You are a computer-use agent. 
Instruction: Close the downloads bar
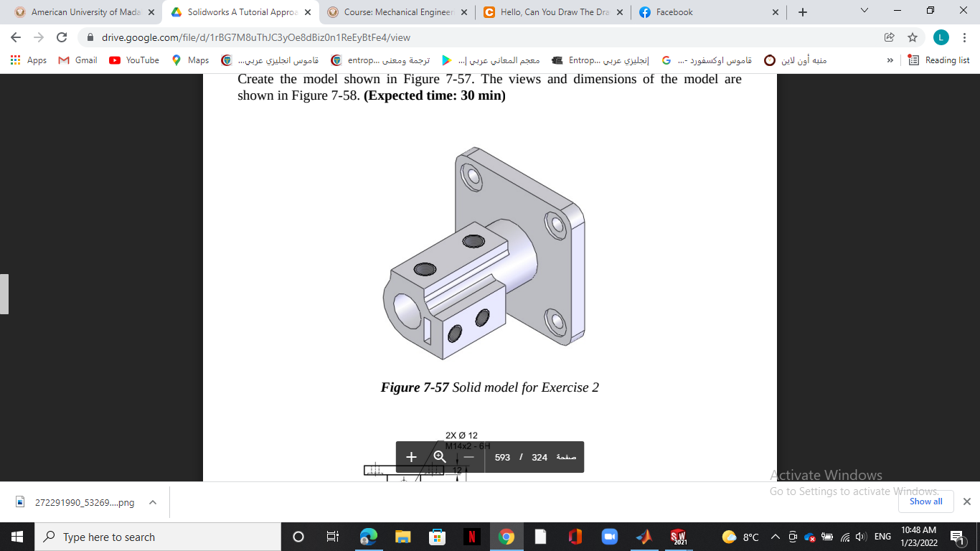coord(966,501)
